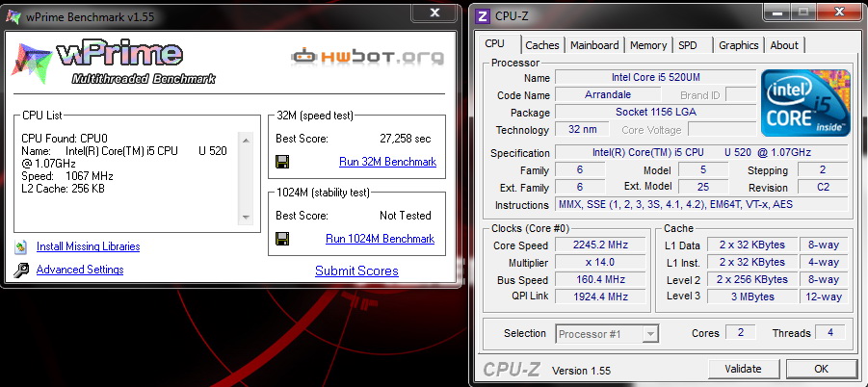Click the CPU-Z Version 1.55 label
The width and height of the screenshot is (868, 387).
click(x=581, y=370)
